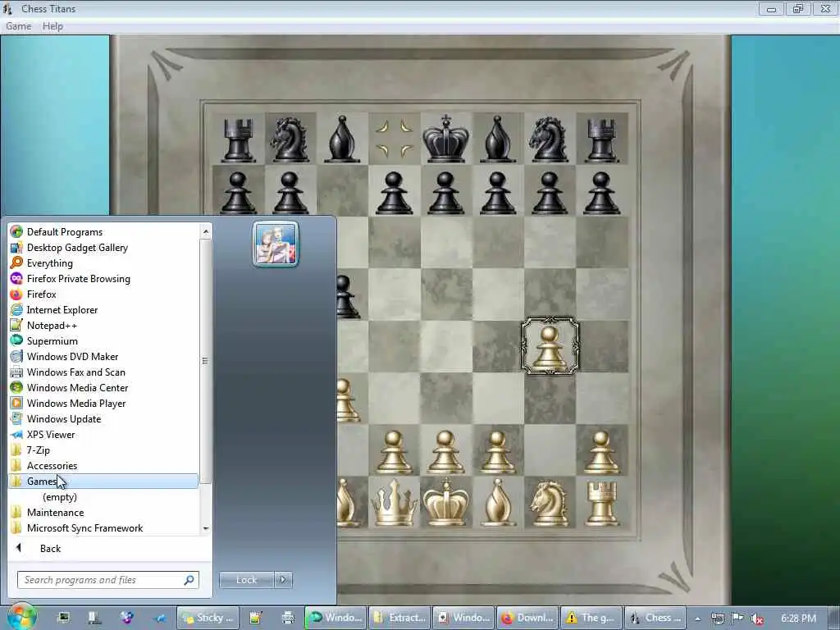The height and width of the screenshot is (630, 840).
Task: Click the network tray icon
Action: coord(717,619)
